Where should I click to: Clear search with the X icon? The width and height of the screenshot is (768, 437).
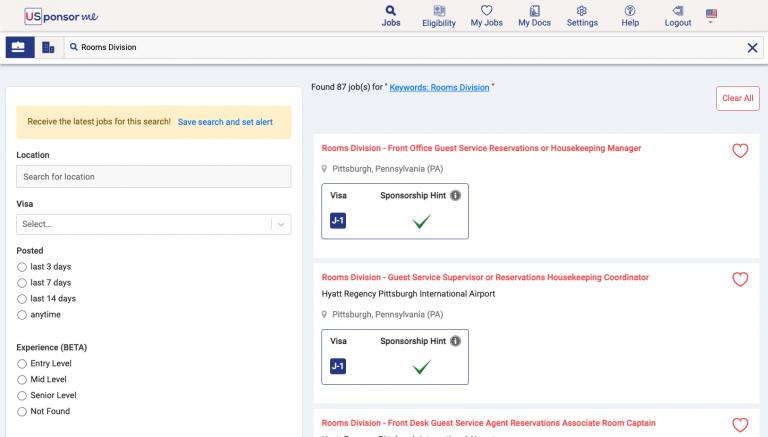(x=752, y=47)
